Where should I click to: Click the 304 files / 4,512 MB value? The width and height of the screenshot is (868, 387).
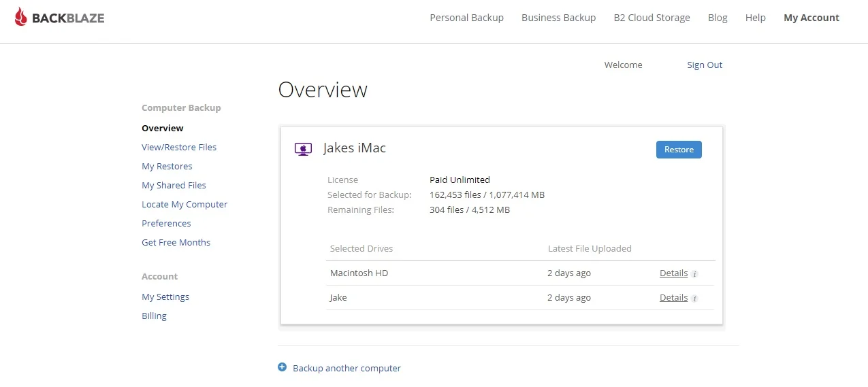point(470,209)
